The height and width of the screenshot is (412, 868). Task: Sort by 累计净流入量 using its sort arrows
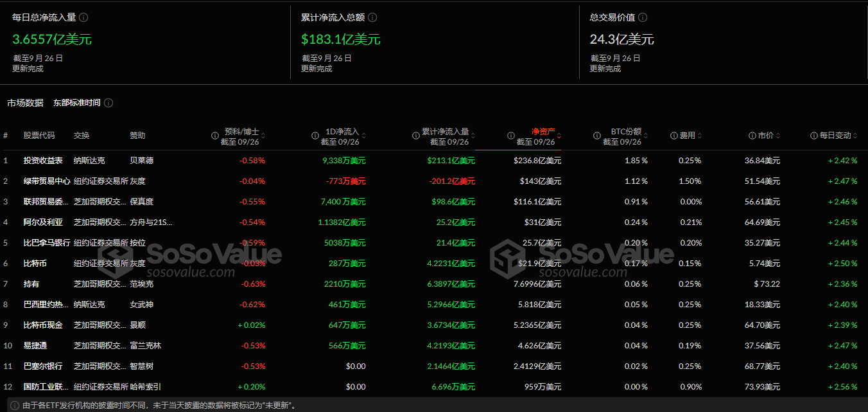pos(473,136)
